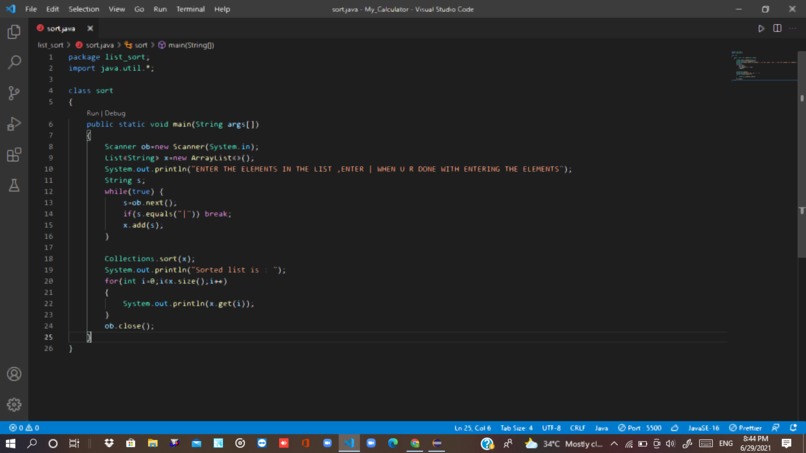Open the volume control in tray

670,443
